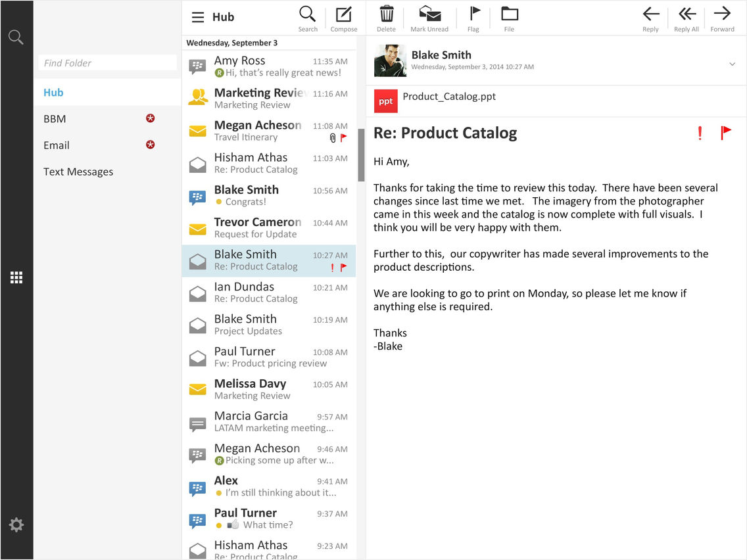Click the high priority exclamation in header
Viewport: 747px width, 560px height.
700,133
